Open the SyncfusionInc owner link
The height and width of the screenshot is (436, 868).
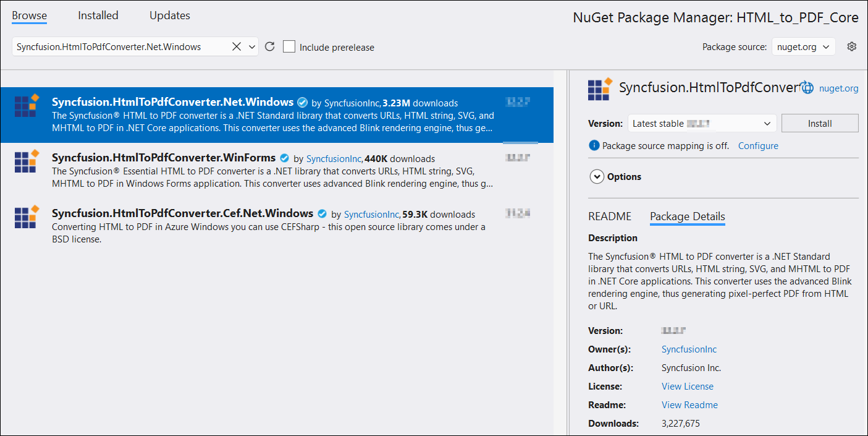pyautogui.click(x=689, y=349)
